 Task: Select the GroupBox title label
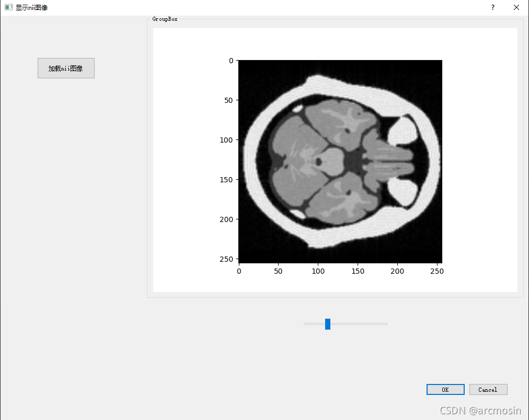tap(165, 19)
